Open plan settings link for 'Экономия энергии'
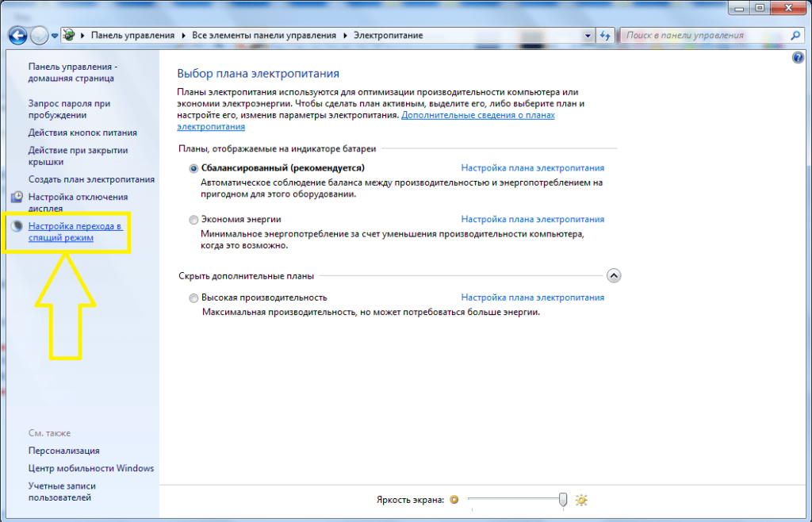812x522 pixels. coord(533,219)
